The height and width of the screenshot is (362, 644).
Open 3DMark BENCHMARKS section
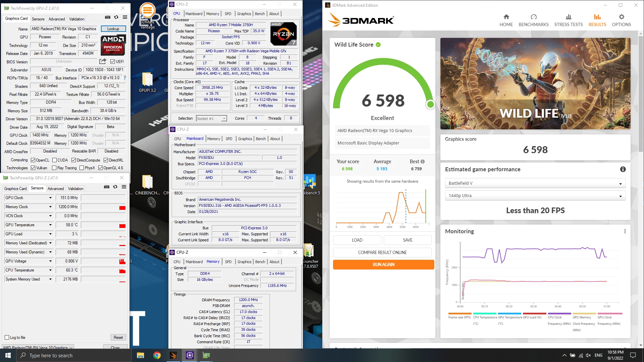533,20
